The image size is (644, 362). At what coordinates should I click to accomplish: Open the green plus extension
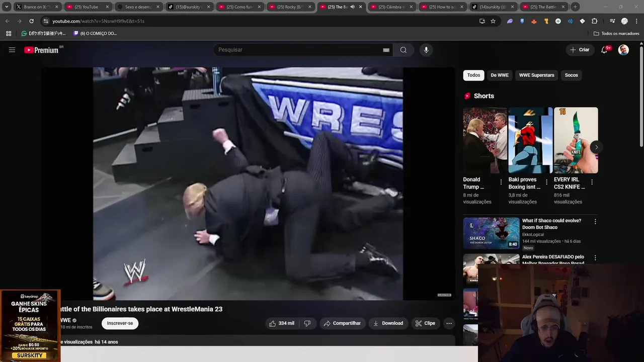click(558, 21)
